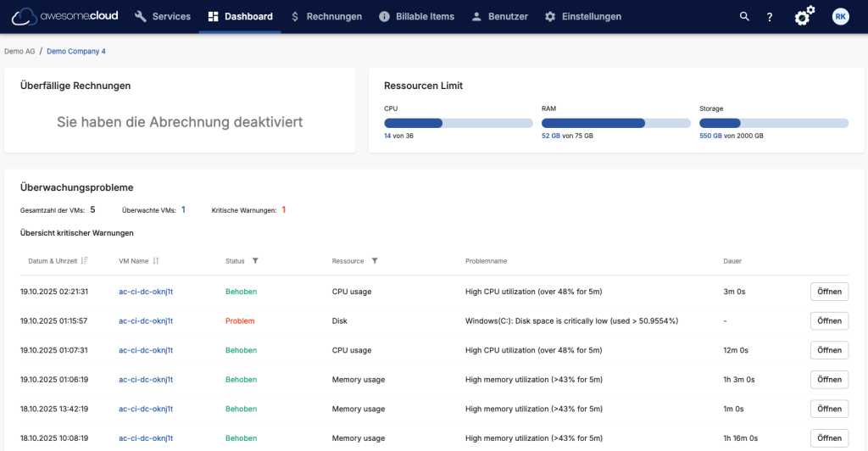Open the double-gear admin settings icon
The height and width of the screenshot is (451, 868).
(804, 16)
